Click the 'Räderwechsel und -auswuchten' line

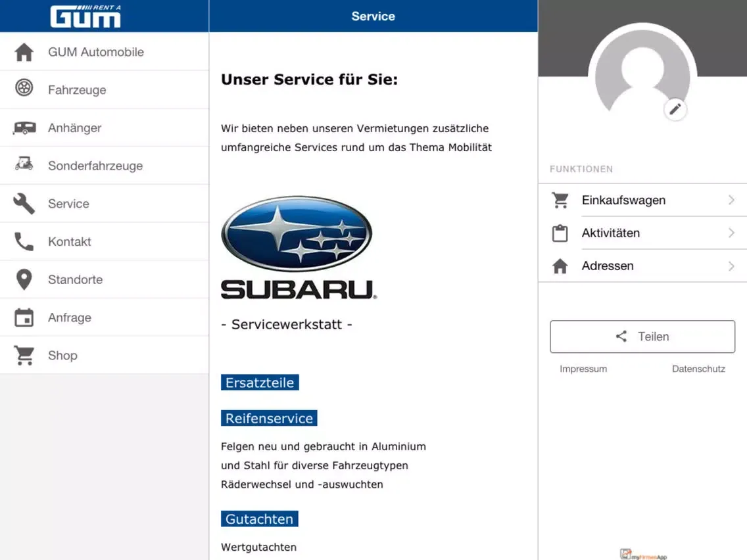[x=302, y=484]
